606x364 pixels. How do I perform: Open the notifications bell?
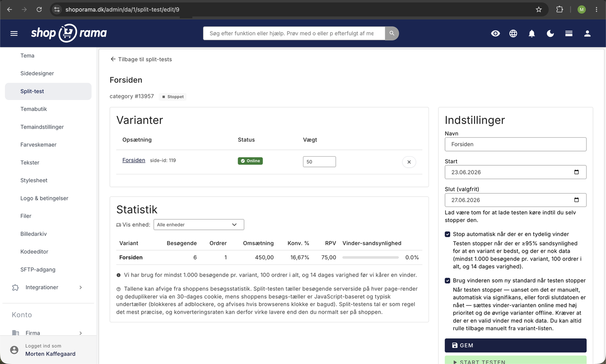tap(532, 33)
